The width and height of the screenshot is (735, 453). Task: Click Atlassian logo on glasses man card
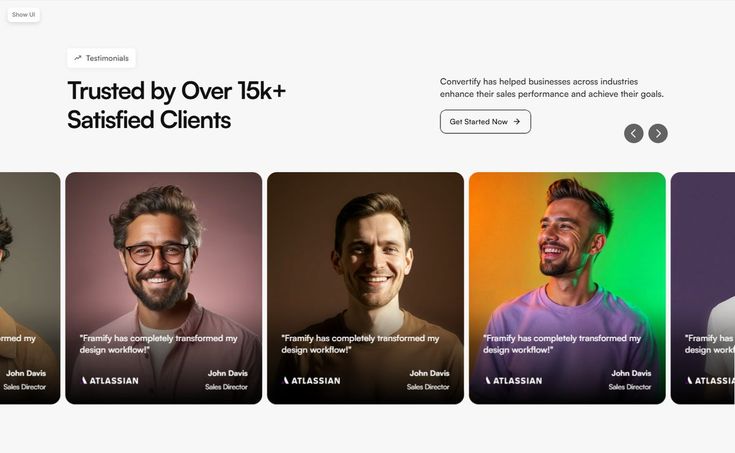click(x=110, y=380)
